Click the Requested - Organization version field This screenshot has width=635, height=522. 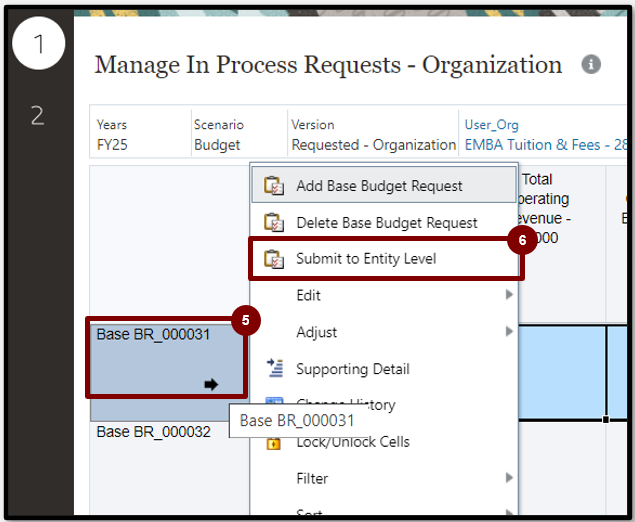click(373, 145)
